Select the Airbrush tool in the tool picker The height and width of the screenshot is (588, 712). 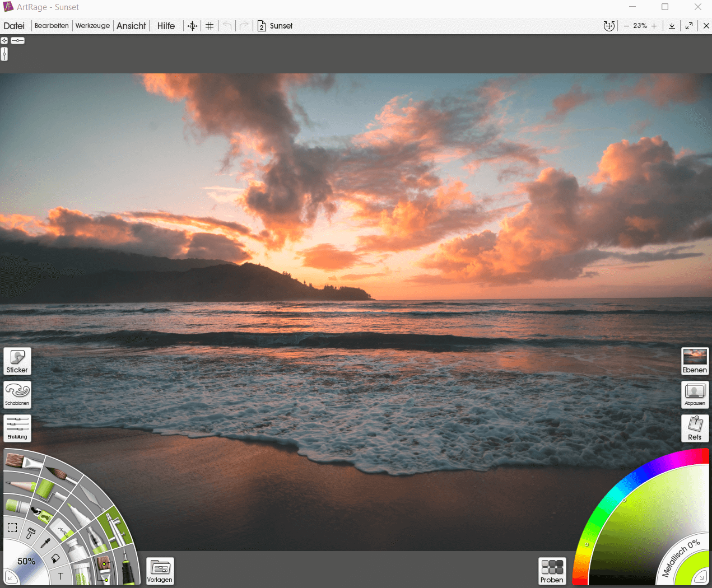click(x=115, y=529)
